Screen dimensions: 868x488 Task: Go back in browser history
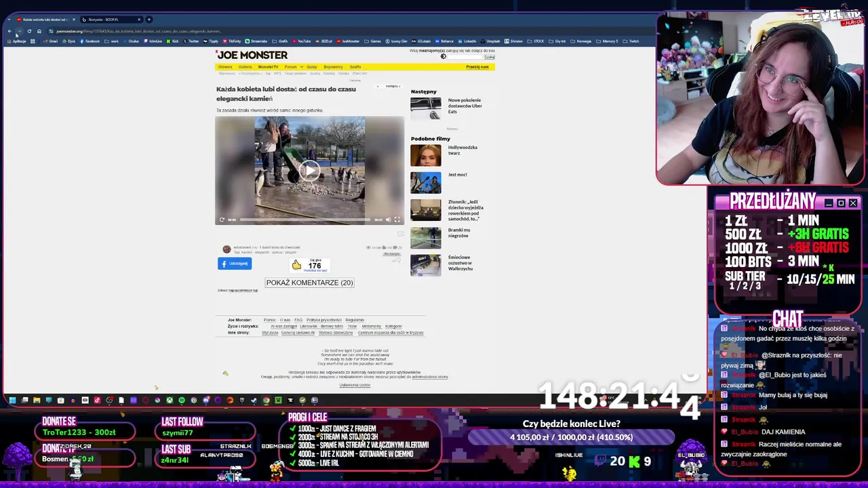(x=9, y=31)
